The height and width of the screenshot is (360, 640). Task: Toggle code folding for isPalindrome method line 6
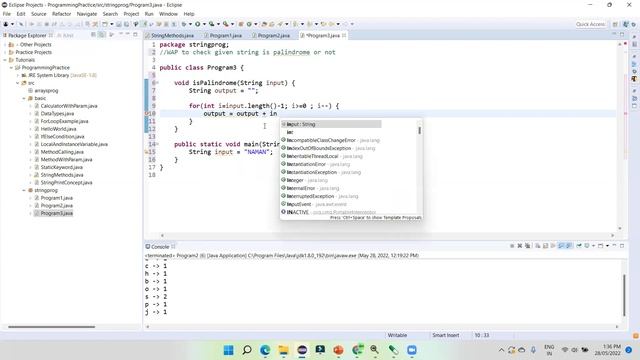coord(157,83)
